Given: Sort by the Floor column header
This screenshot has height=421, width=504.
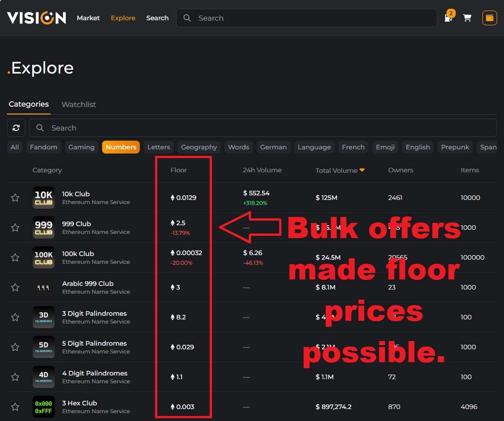Looking at the screenshot, I should click(178, 170).
